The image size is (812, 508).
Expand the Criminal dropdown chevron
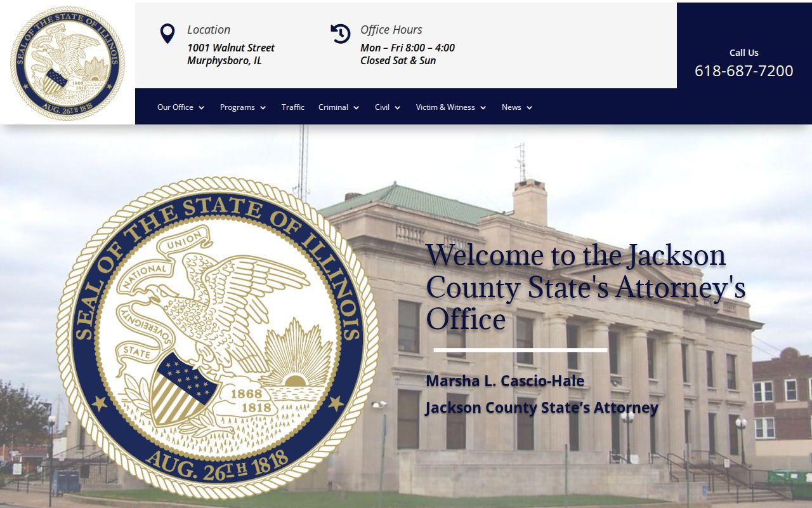[x=356, y=108]
